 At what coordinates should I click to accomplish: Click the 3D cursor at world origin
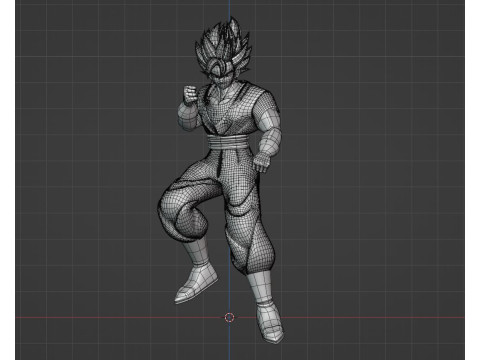tap(230, 317)
